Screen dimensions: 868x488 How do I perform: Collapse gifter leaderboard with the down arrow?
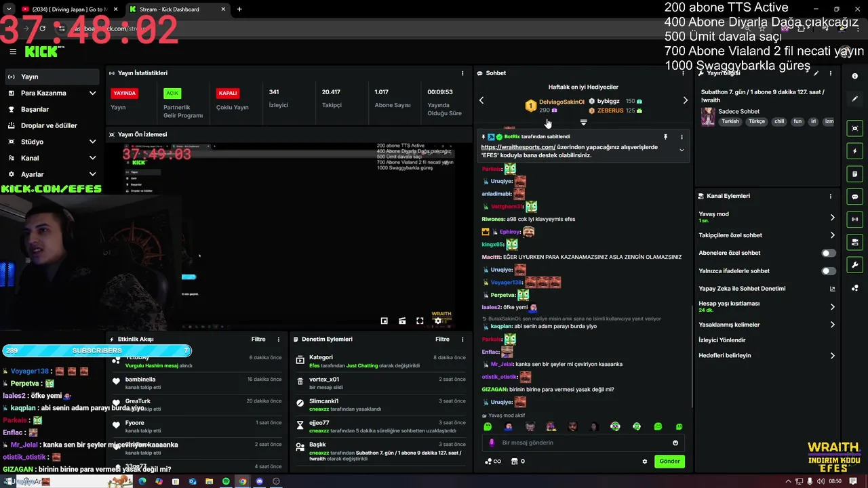coord(583,123)
